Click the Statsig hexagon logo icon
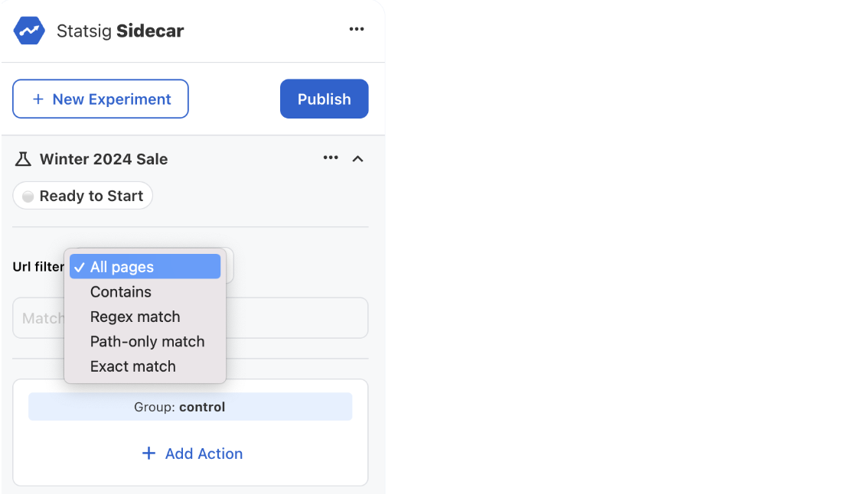 [x=28, y=30]
